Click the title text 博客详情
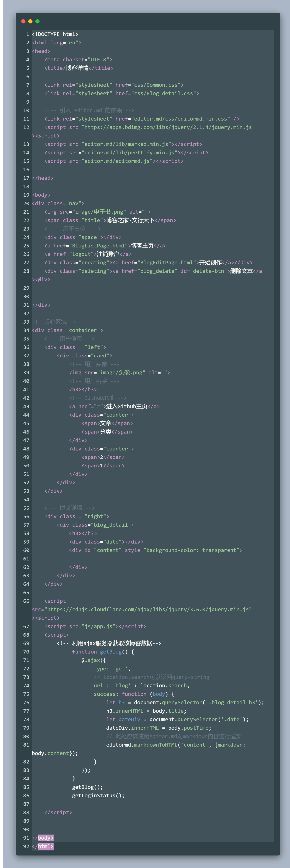This screenshot has width=290, height=868. (77, 68)
